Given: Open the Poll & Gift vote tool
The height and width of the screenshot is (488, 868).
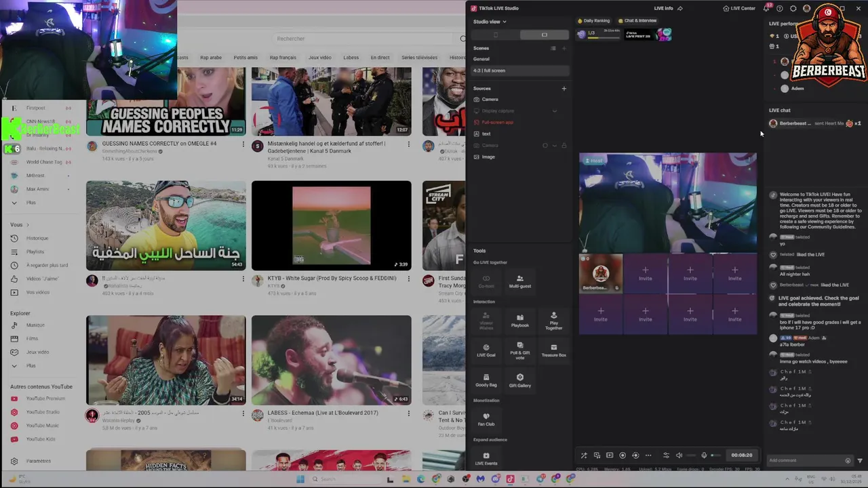Looking at the screenshot, I should pyautogui.click(x=520, y=350).
